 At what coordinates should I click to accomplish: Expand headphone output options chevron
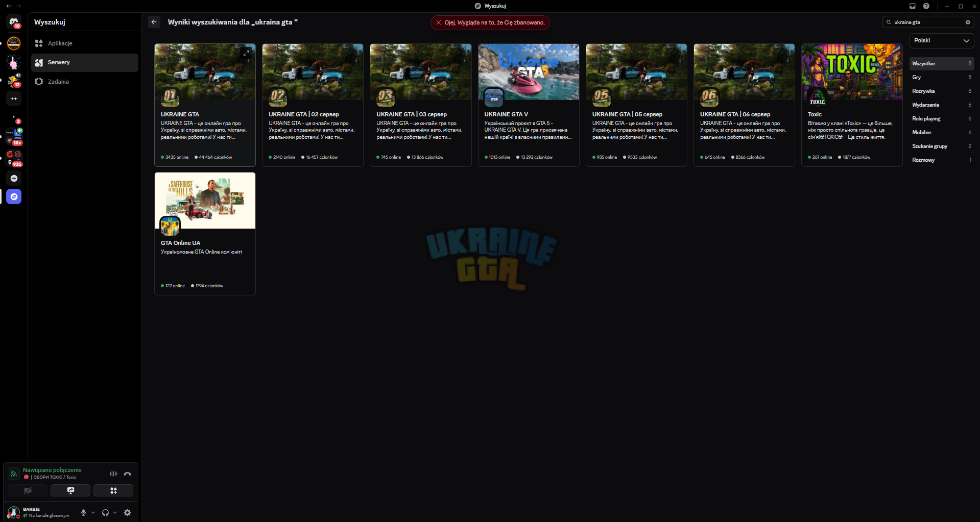point(115,512)
